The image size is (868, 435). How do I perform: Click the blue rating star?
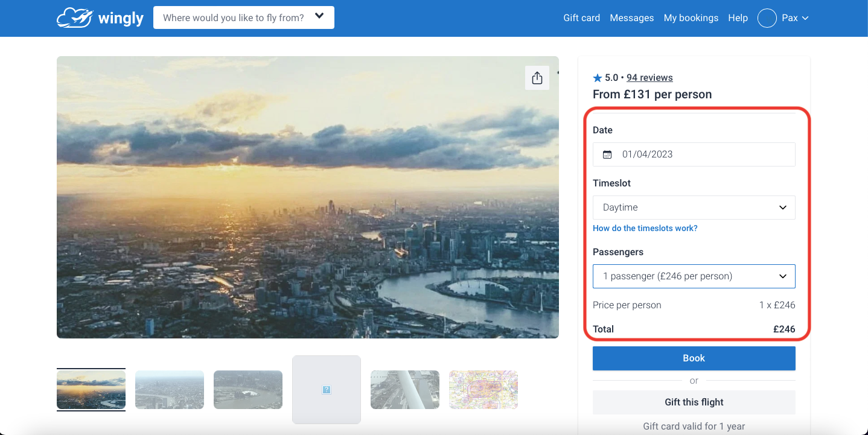[598, 78]
